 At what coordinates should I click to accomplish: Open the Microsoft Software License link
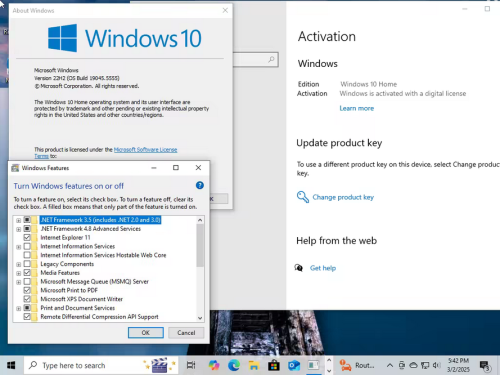tap(145, 150)
